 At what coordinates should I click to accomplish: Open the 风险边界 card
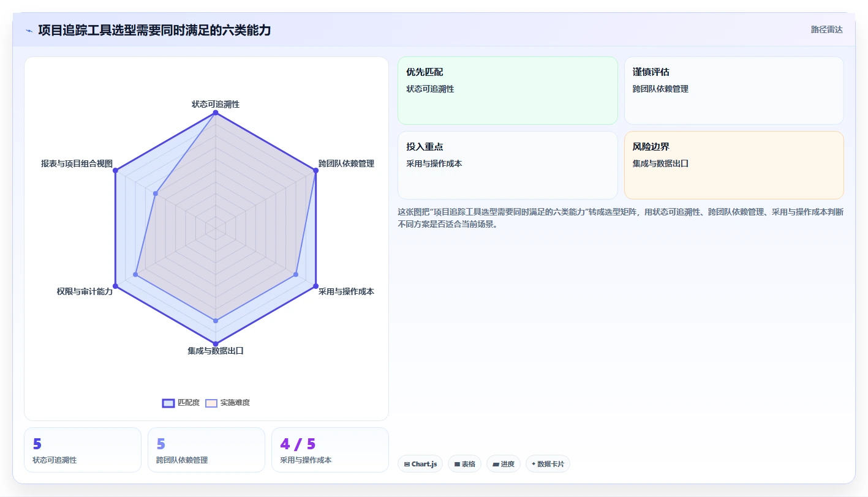click(x=734, y=165)
